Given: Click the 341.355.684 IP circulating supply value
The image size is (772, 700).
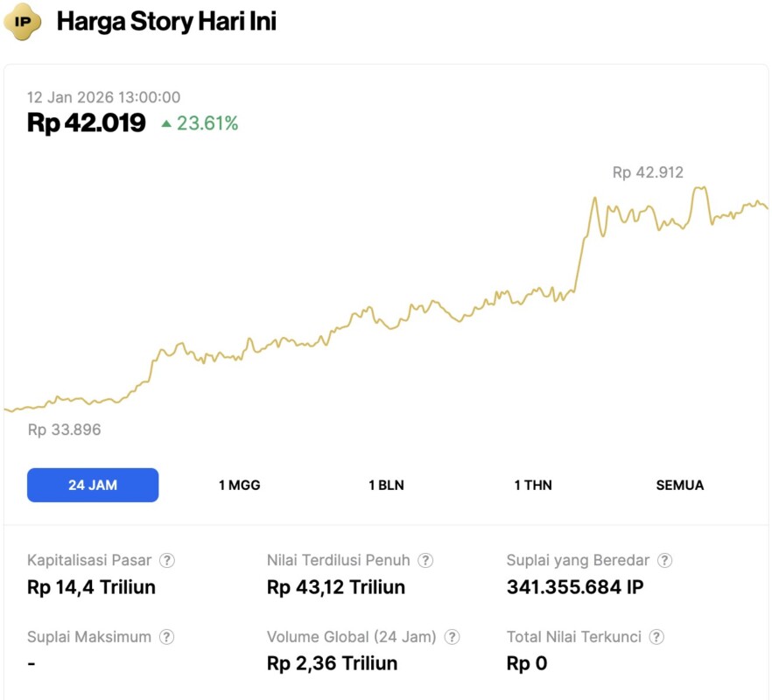Looking at the screenshot, I should pos(575,587).
